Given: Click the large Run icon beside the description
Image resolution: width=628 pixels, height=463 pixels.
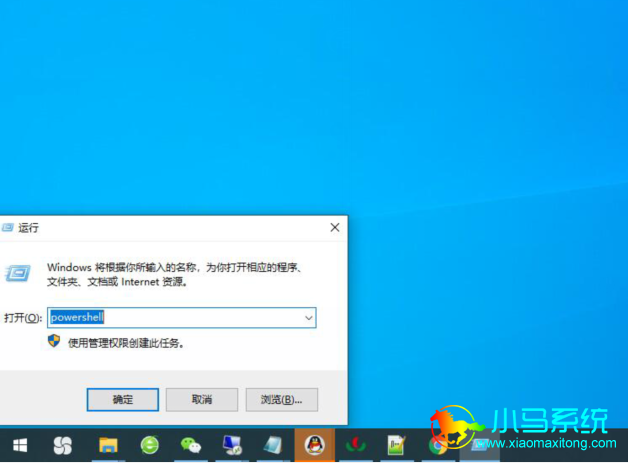Looking at the screenshot, I should click(18, 273).
